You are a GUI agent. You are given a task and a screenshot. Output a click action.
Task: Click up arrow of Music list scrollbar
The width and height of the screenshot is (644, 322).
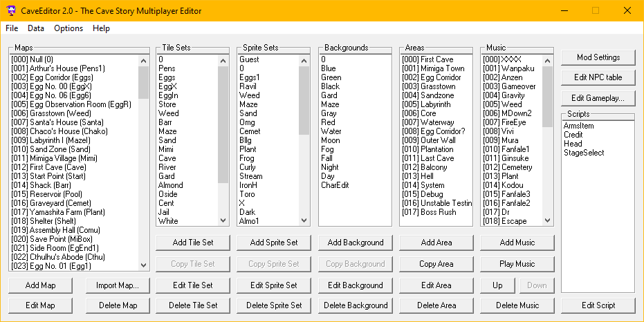547,61
